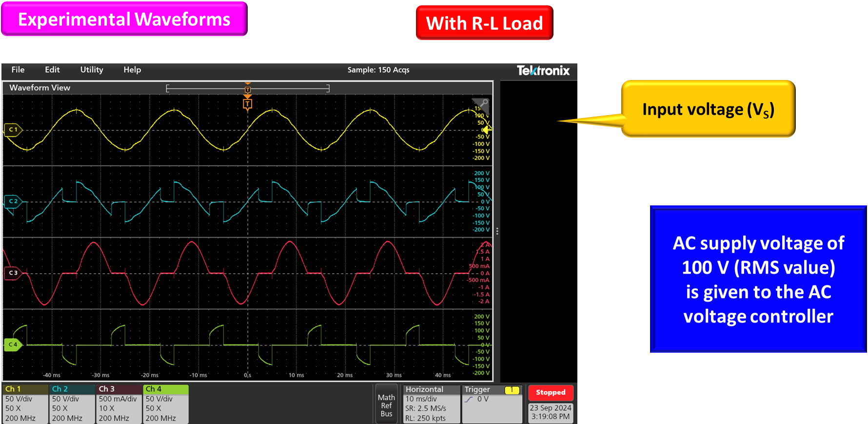Viewport: 868px width, 424px height.
Task: Select the yellow C1 channel handle
Action: pos(13,130)
